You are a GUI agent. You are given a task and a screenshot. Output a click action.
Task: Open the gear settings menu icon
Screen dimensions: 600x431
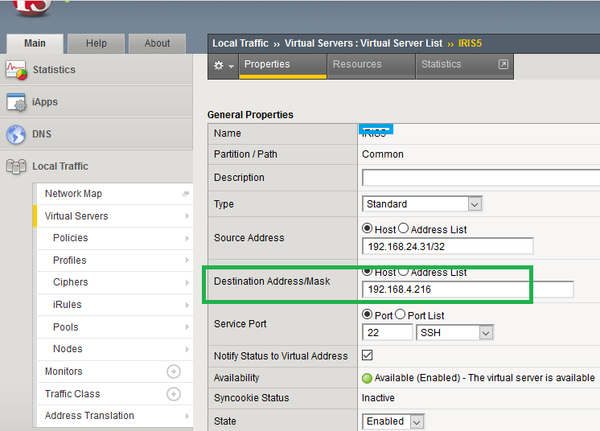click(222, 65)
